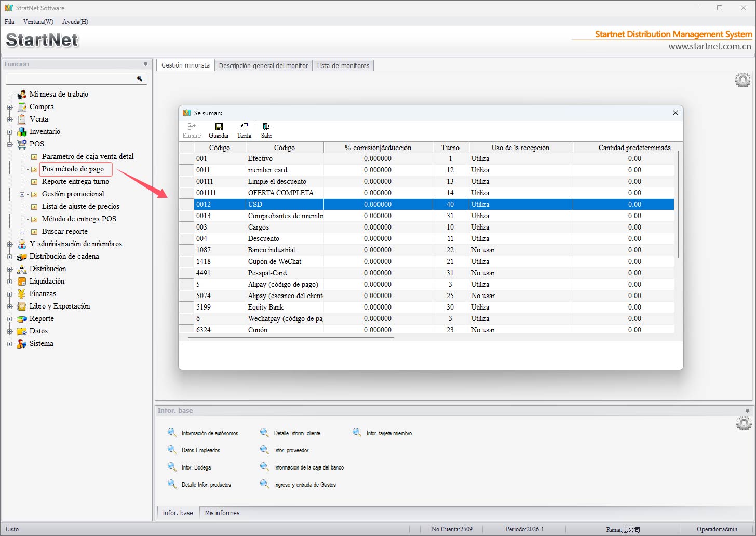Click the pin icon on the Funcion panel
756x536 pixels.
click(146, 64)
